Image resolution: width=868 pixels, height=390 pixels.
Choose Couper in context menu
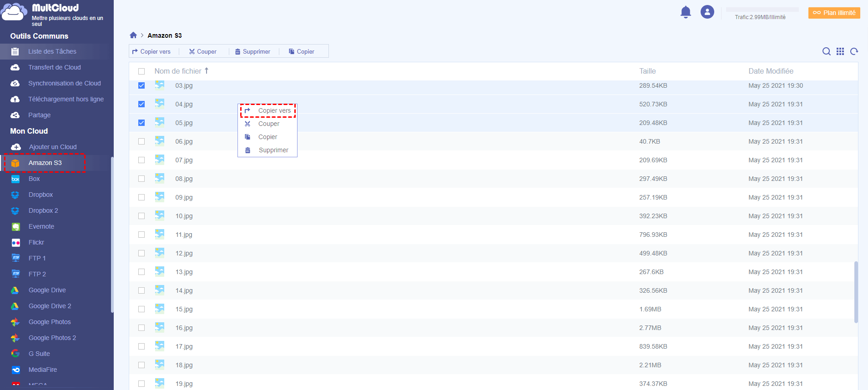click(267, 124)
